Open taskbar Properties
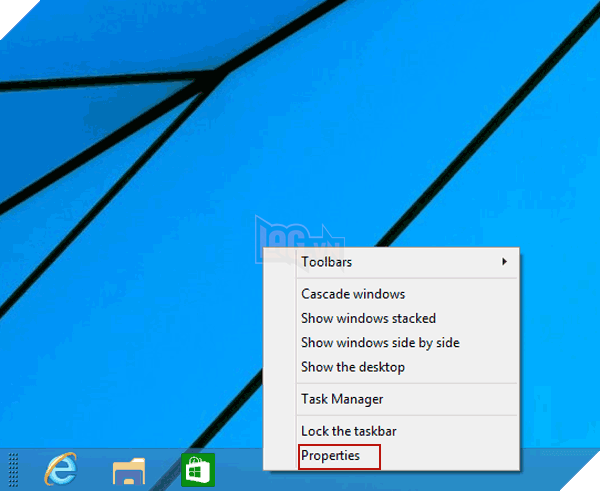 [391, 456]
